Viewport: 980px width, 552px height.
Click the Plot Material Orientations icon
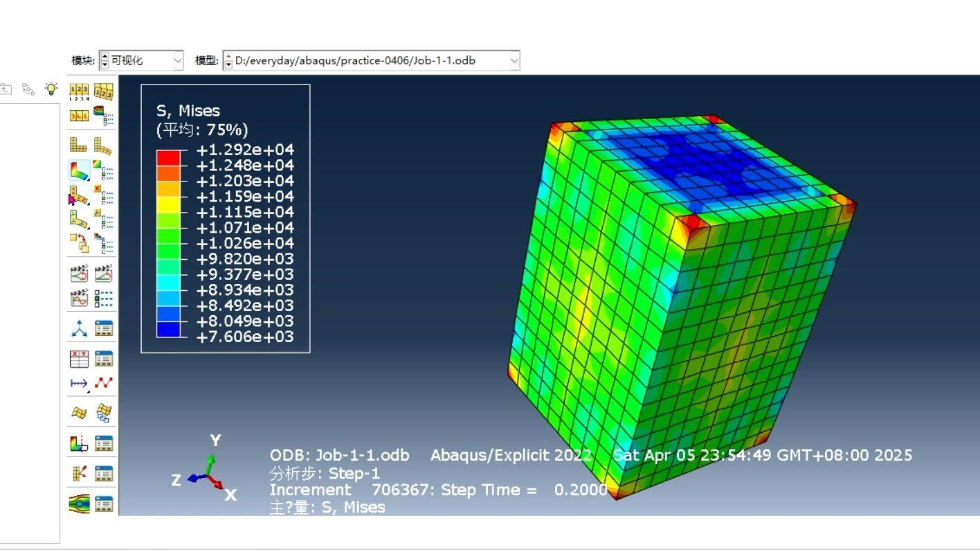pyautogui.click(x=79, y=220)
